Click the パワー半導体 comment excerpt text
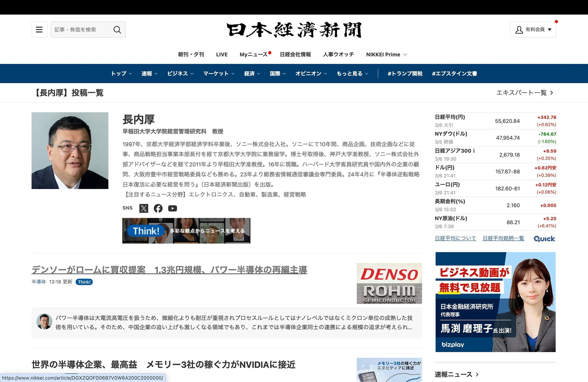This screenshot has height=382, width=588. 234,323
